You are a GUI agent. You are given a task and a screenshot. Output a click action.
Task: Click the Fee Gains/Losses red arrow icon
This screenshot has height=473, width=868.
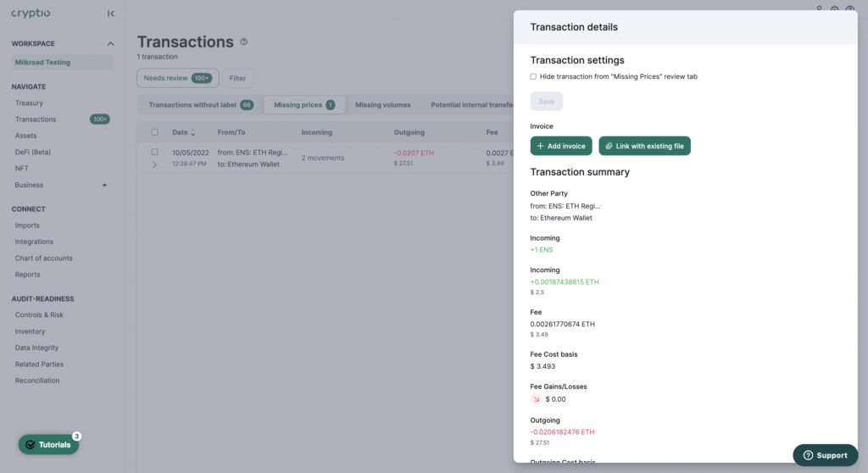click(536, 398)
